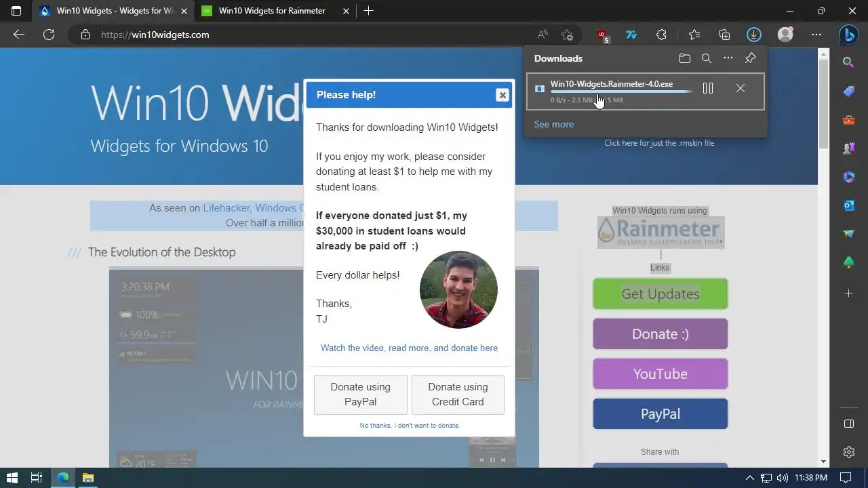The image size is (868, 488).
Task: Toggle the Downloads toolbar button
Action: click(754, 35)
